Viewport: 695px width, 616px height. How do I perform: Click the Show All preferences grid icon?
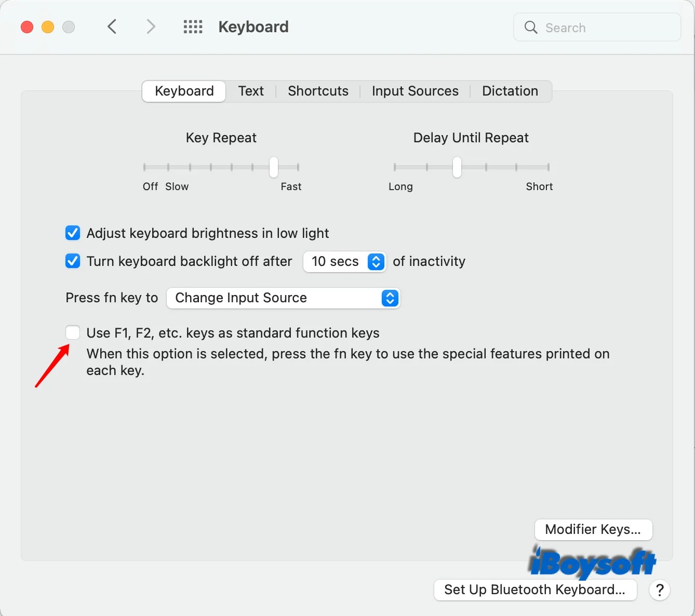[193, 26]
